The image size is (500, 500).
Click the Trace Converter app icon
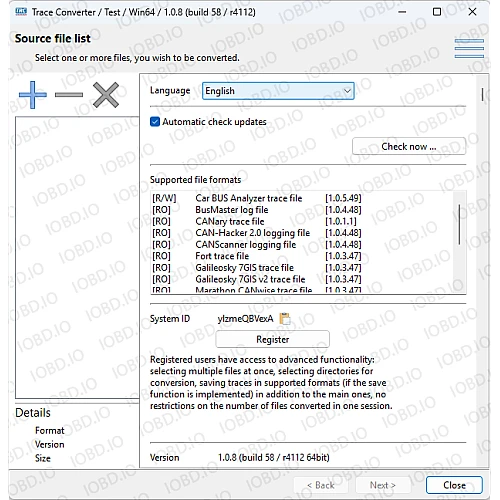(21, 12)
